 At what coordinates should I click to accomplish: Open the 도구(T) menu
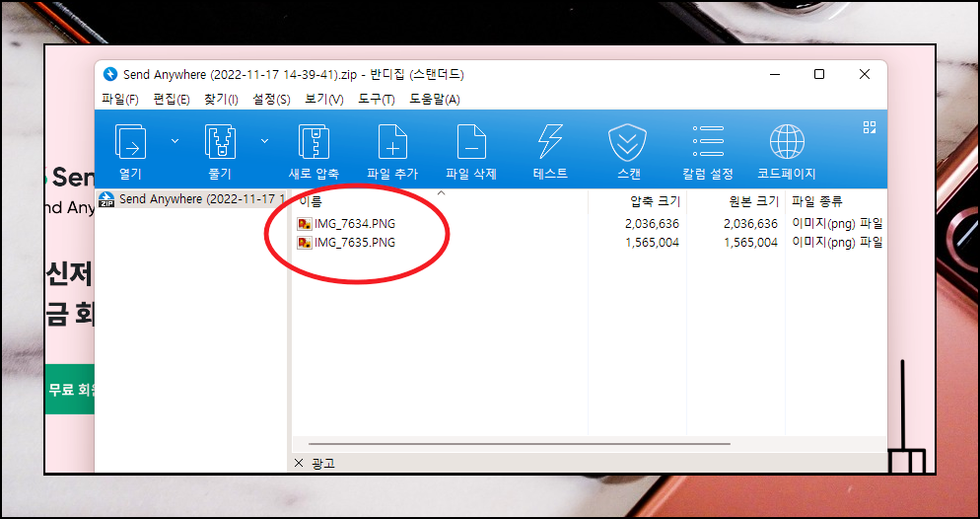(377, 100)
